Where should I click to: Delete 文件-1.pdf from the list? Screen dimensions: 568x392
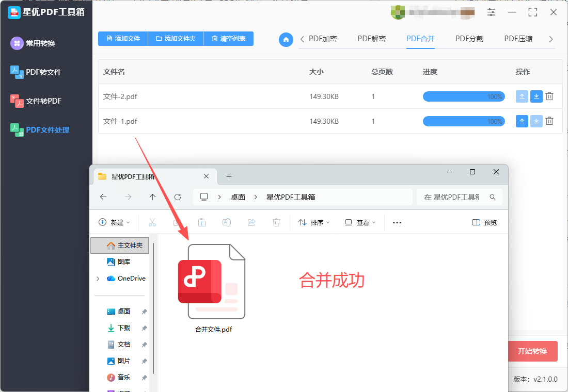click(x=549, y=121)
